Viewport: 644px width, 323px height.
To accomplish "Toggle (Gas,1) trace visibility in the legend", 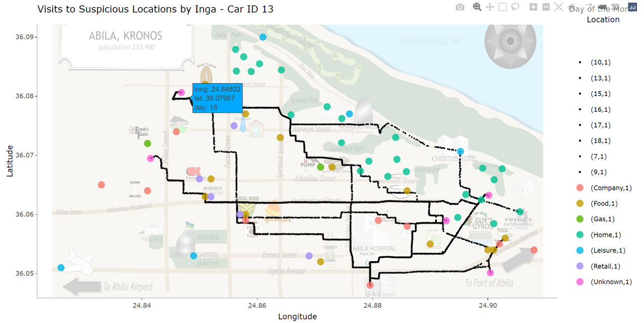I will click(x=603, y=219).
